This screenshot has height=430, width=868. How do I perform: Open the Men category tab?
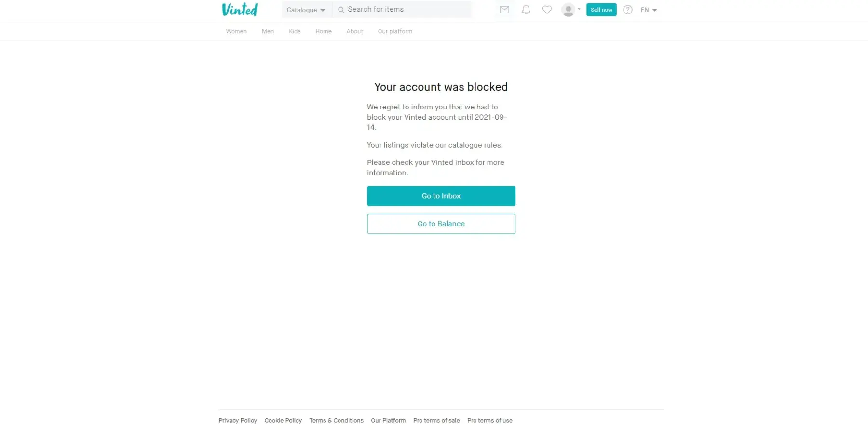(268, 31)
